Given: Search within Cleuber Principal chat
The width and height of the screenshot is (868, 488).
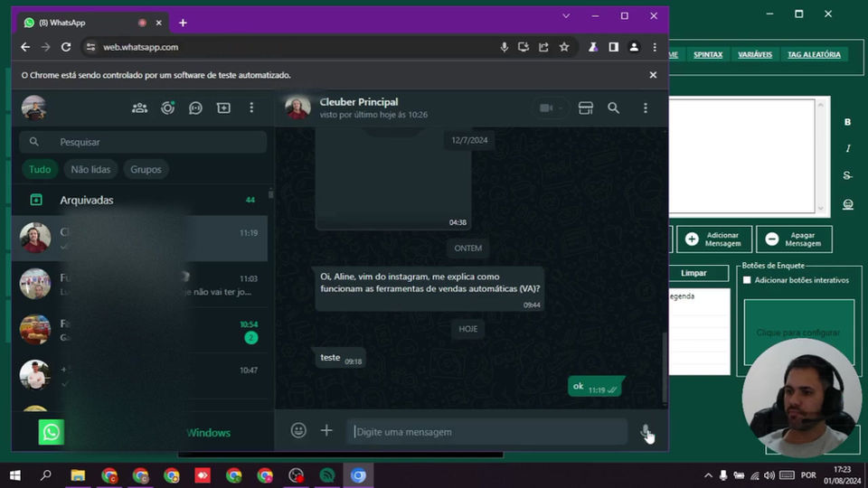Looking at the screenshot, I should (613, 108).
